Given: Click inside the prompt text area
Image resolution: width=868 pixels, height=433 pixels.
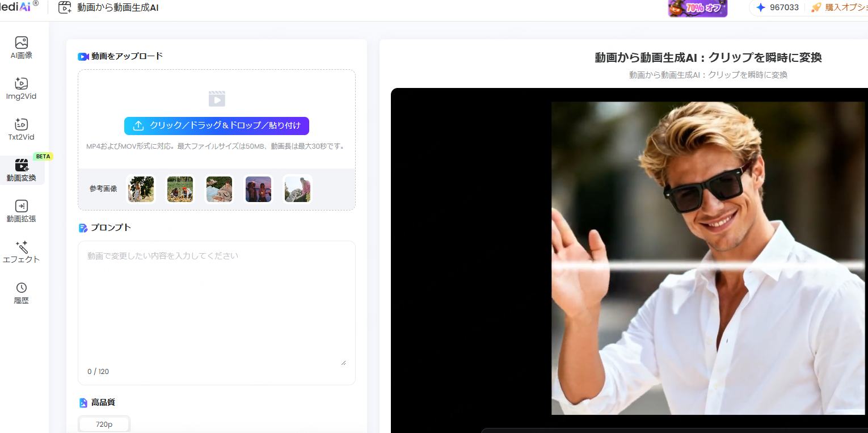Looking at the screenshot, I should 216,301.
